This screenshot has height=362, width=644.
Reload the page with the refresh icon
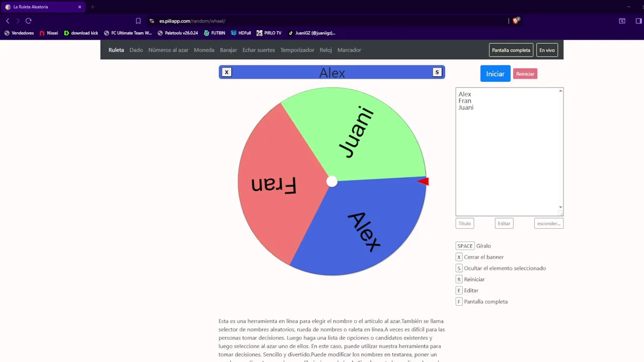[x=29, y=21]
